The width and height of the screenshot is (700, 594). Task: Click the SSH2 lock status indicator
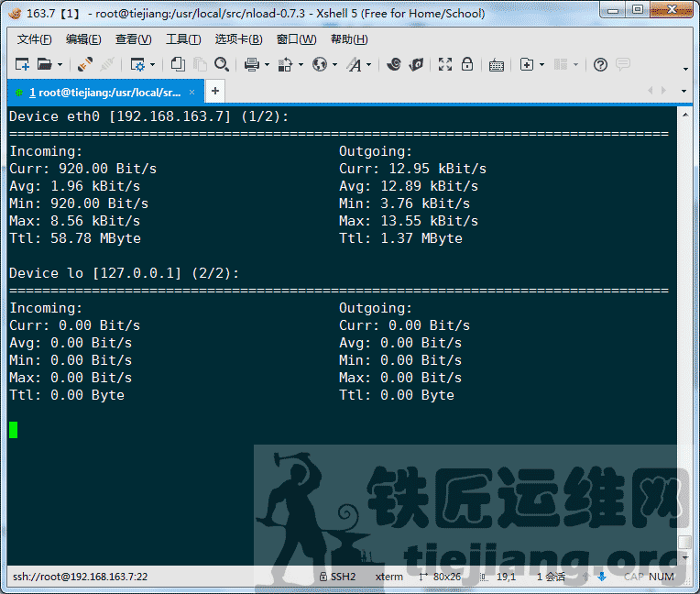(337, 577)
